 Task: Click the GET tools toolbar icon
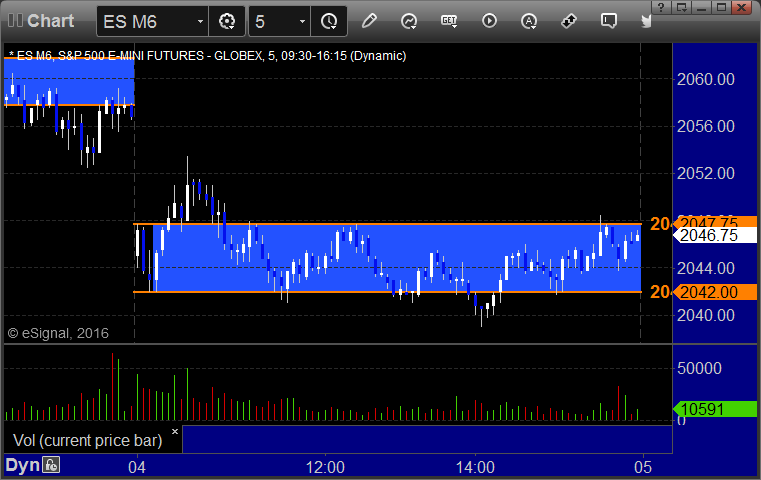point(449,21)
